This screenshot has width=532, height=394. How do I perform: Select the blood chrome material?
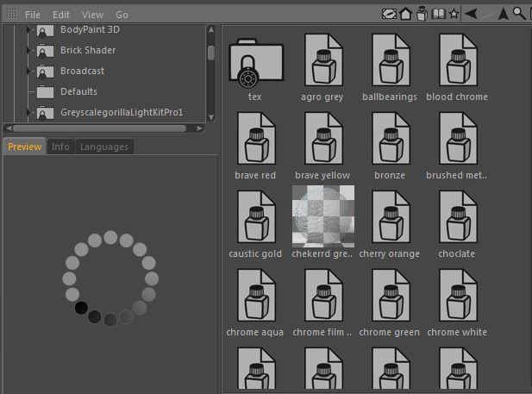coord(458,59)
